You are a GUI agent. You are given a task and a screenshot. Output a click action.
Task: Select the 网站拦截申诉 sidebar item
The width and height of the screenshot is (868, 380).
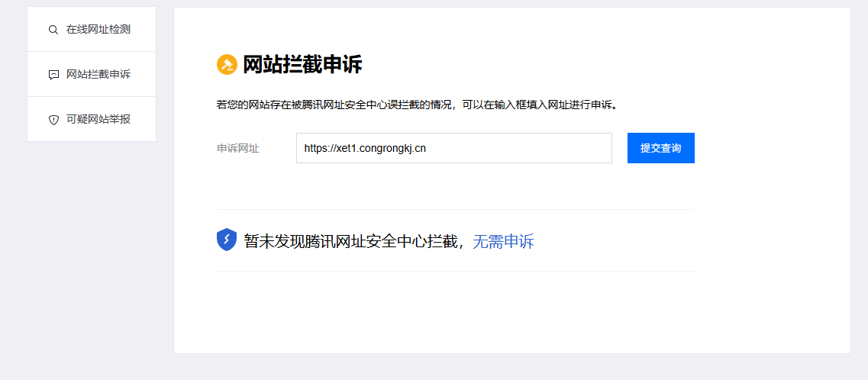pos(92,74)
